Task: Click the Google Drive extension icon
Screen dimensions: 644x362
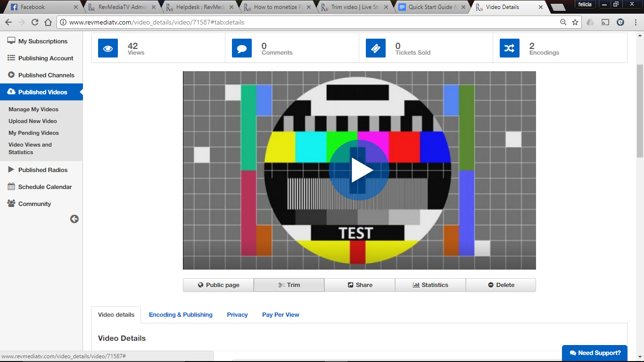Action: tap(590, 22)
